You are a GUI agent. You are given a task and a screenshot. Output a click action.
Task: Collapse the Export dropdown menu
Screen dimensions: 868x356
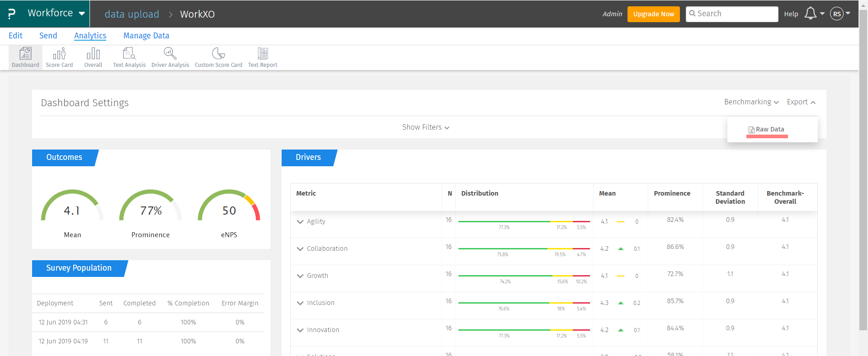(801, 102)
